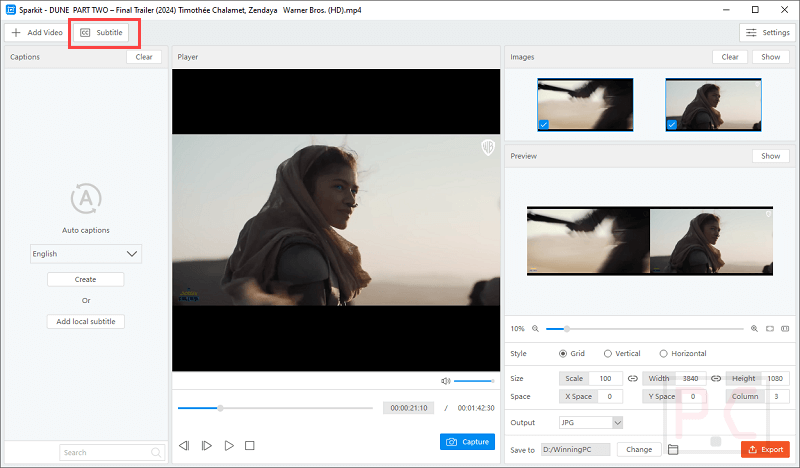Click the 10% zoom level text
This screenshot has height=468, width=800.
coord(517,329)
